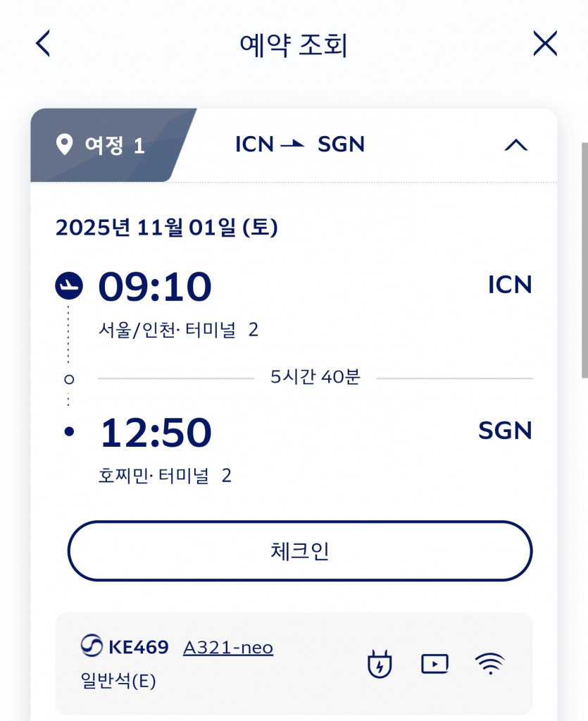
Task: Tap the 12:50 arrival time
Action: pos(156,432)
